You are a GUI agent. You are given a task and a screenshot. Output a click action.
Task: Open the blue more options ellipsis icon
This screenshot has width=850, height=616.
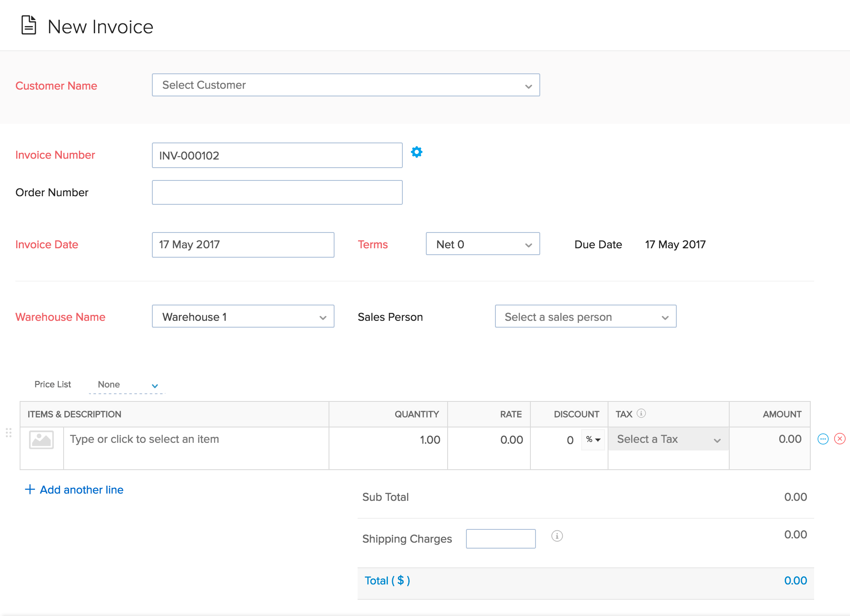click(823, 439)
